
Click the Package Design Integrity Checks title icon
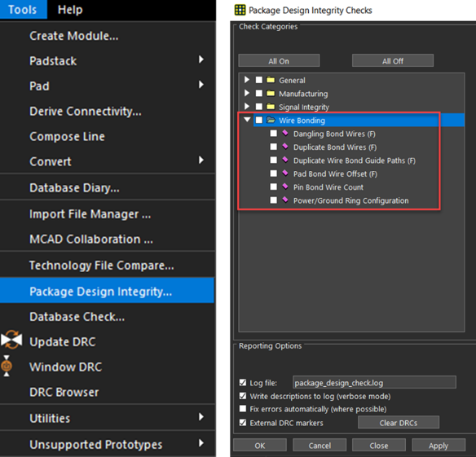(x=240, y=10)
